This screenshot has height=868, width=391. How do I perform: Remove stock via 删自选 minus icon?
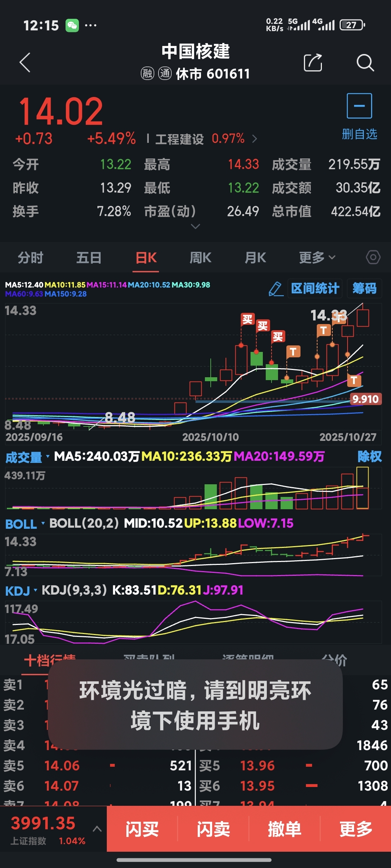point(359,106)
